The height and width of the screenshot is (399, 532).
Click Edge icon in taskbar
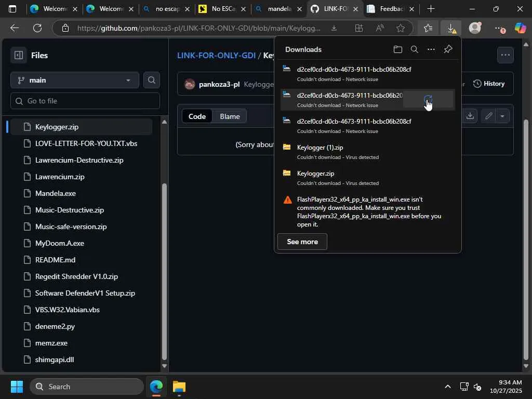click(x=156, y=387)
